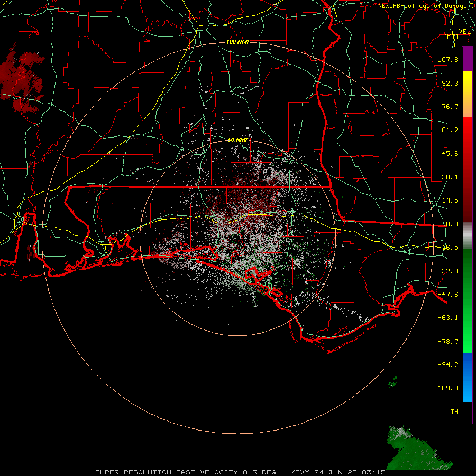
Task: Click the 50 NMI range ring label
Action: [237, 140]
